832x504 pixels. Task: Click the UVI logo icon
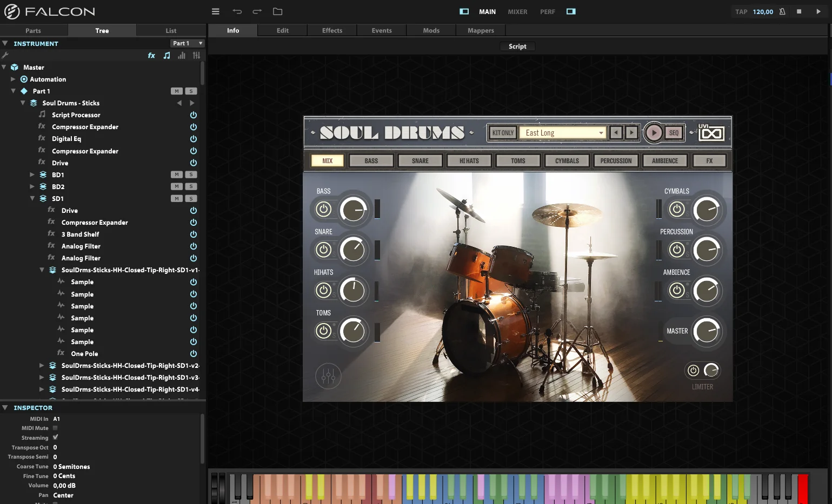click(711, 132)
